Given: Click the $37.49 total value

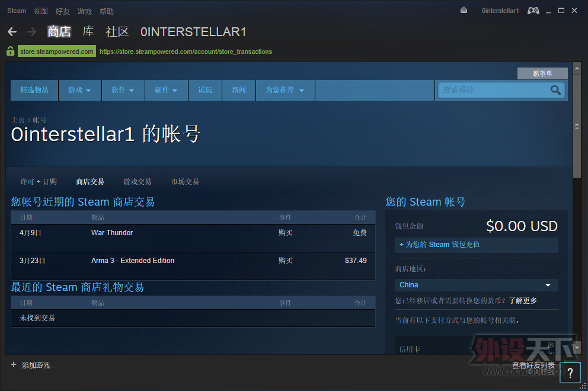Looking at the screenshot, I should [356, 261].
